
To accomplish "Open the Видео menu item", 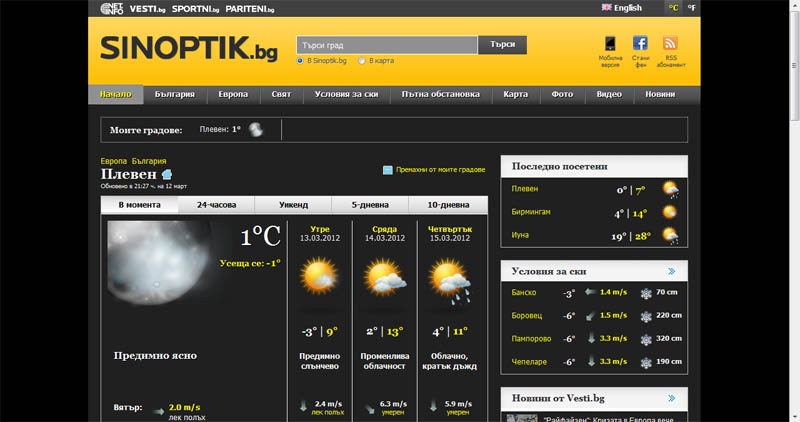I will tap(609, 94).
